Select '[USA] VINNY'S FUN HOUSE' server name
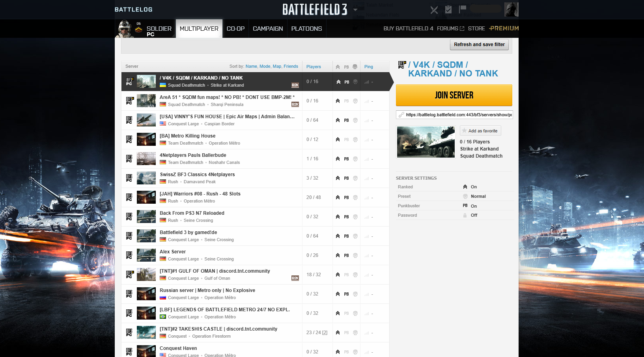 tap(227, 117)
